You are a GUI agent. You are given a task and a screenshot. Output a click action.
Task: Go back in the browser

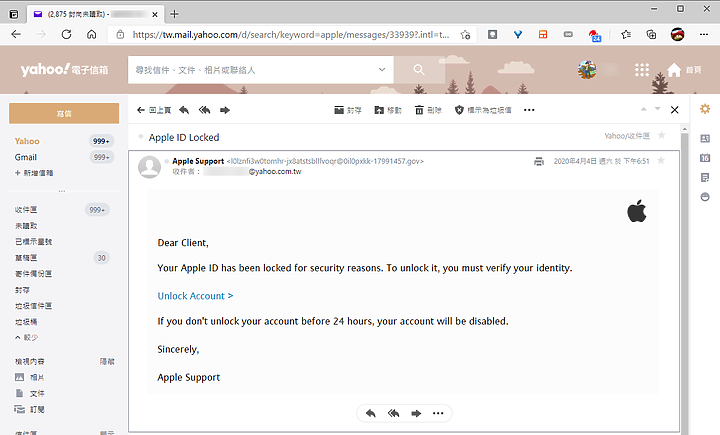click(16, 34)
